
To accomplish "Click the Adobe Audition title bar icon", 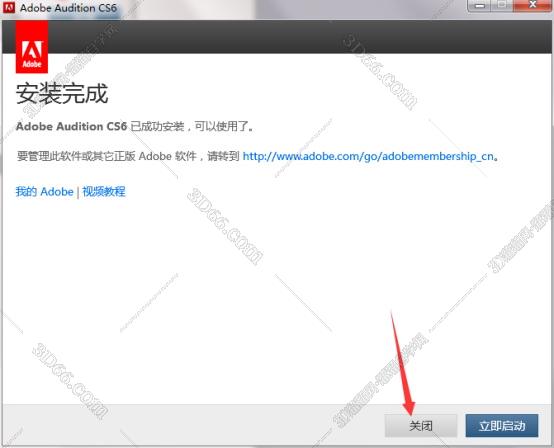I will pos(9,7).
